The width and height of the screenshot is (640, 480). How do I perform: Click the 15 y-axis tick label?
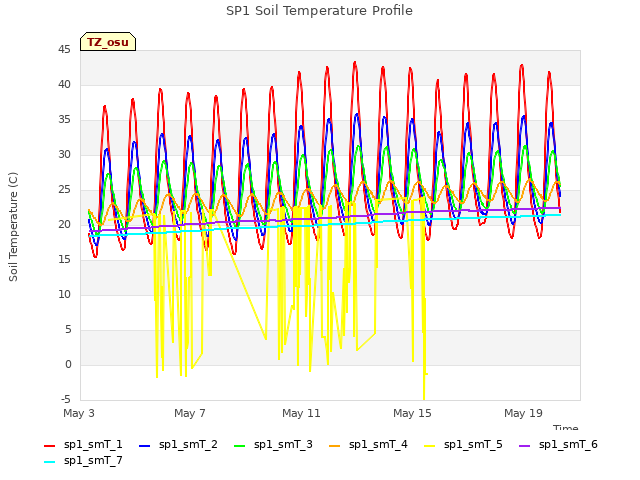pos(64,260)
